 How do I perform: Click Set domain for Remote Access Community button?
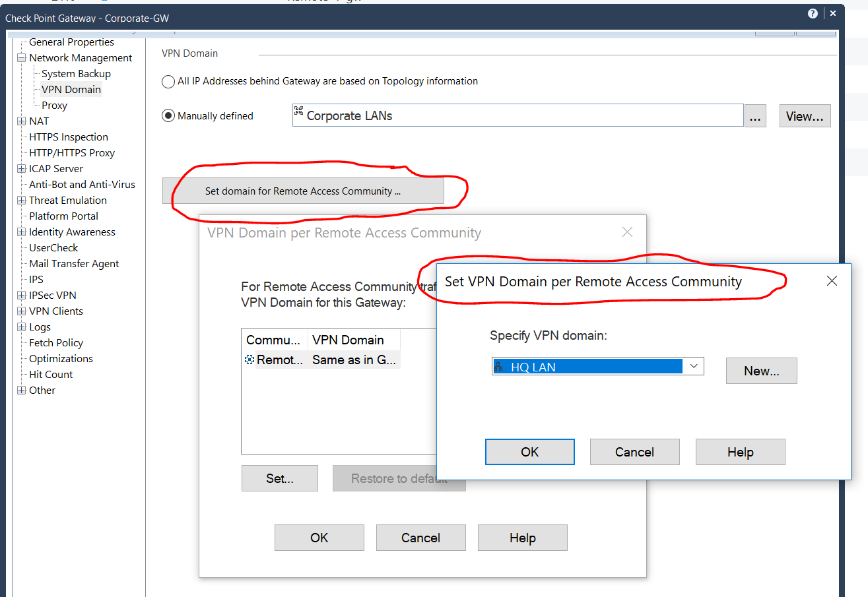coord(303,191)
